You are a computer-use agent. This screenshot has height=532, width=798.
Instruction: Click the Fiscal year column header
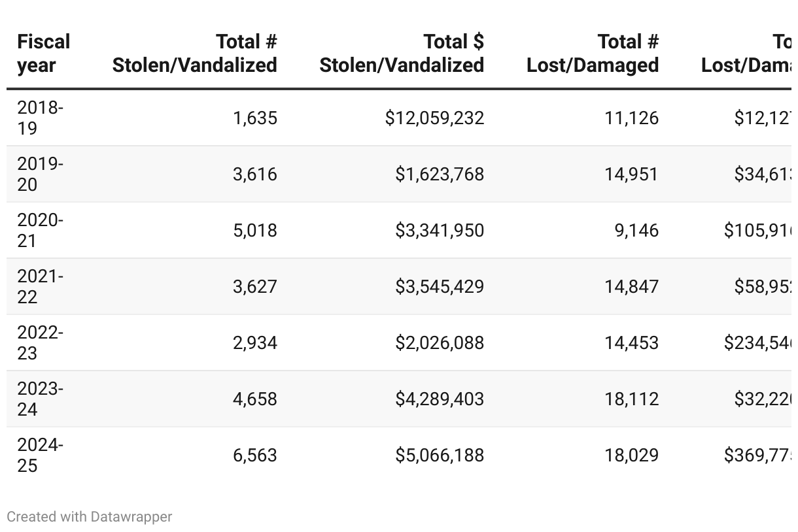[43, 54]
